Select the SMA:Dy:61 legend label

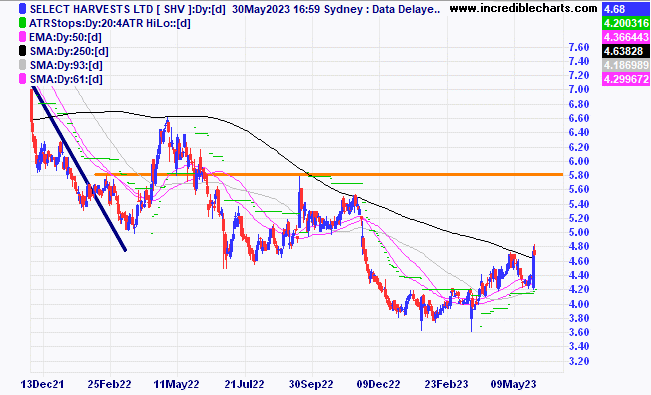coord(66,79)
